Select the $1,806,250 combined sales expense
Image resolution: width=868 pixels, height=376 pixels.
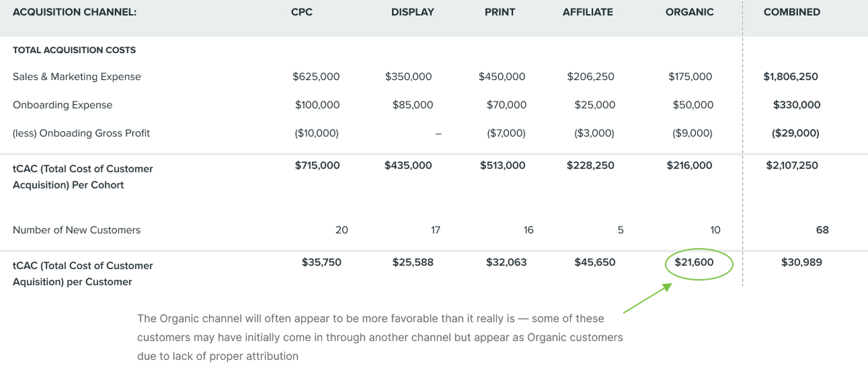click(791, 77)
